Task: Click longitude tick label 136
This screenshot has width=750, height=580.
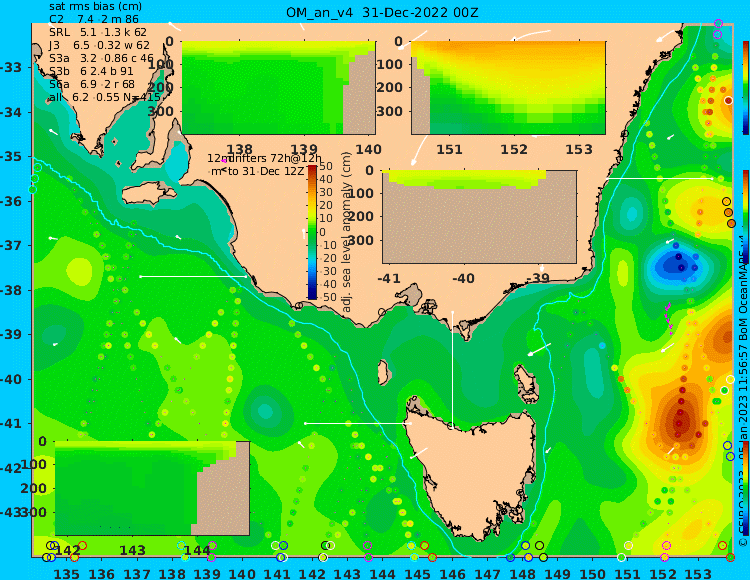Action: (x=101, y=573)
